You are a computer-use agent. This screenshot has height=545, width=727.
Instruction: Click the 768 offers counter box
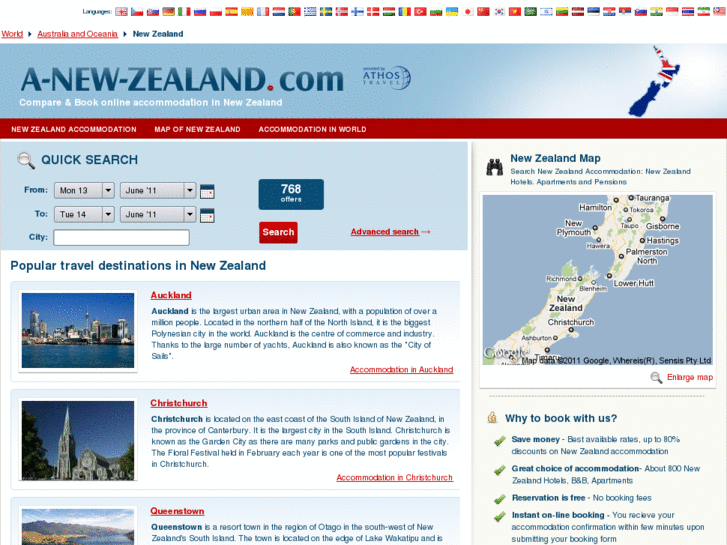pos(291,194)
